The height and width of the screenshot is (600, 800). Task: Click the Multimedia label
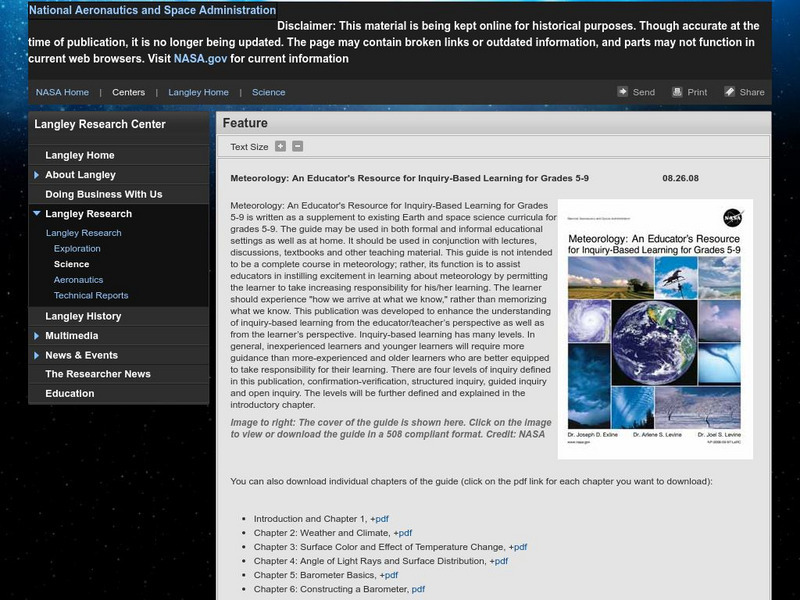tap(72, 336)
